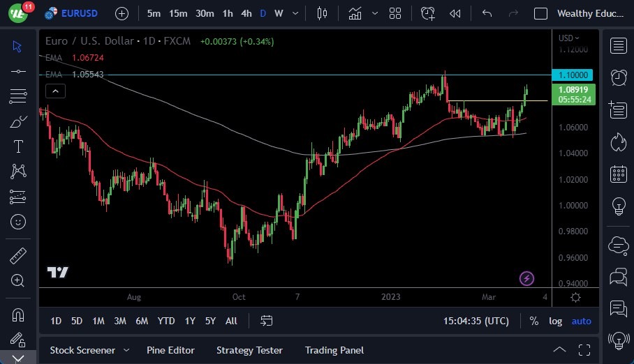Open the Indicators chart icon
The image size is (634, 364).
point(355,13)
